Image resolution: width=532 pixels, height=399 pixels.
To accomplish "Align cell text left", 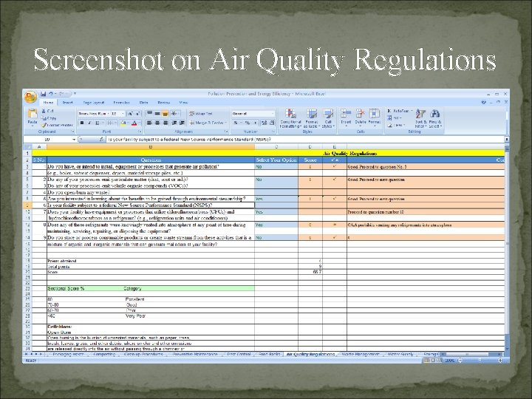I will (149, 123).
